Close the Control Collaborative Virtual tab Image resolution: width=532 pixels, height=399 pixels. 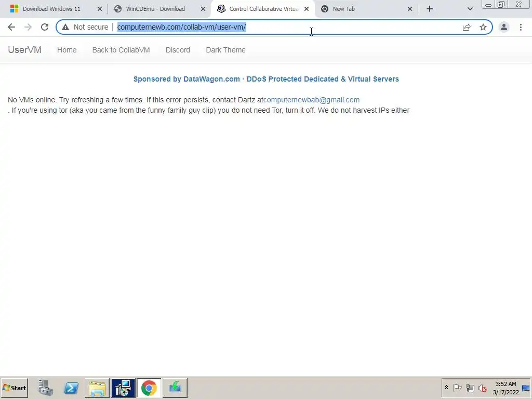(x=307, y=9)
